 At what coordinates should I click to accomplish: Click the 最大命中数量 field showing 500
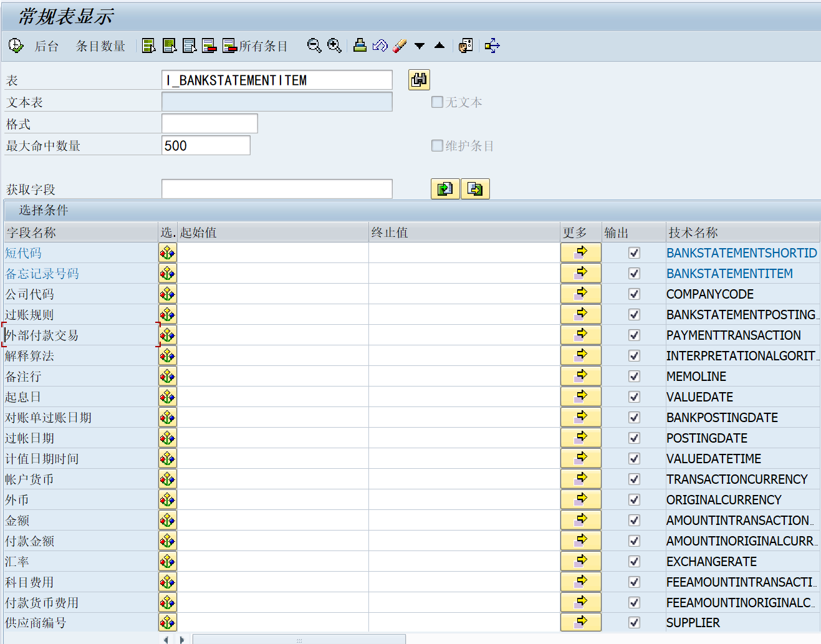206,145
